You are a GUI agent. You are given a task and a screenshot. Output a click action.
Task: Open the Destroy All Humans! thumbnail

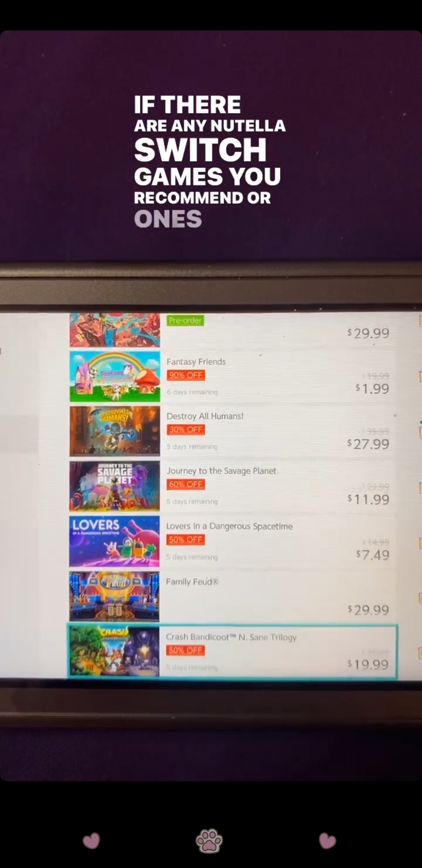coord(115,431)
